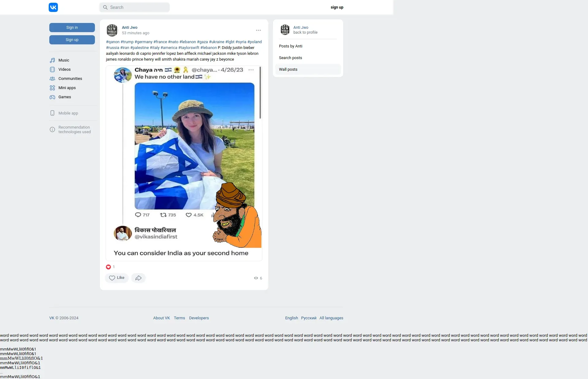Go to the Communities section

pos(70,79)
